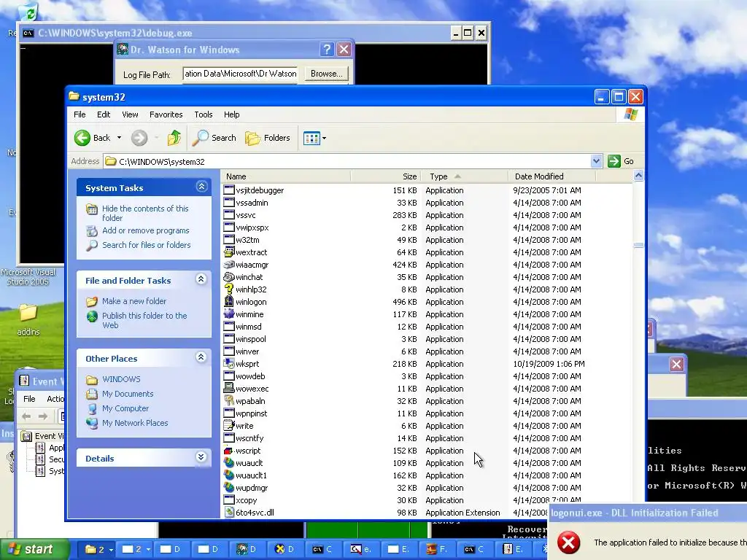Expand the Address bar dropdown
The width and height of the screenshot is (747, 560).
point(596,161)
